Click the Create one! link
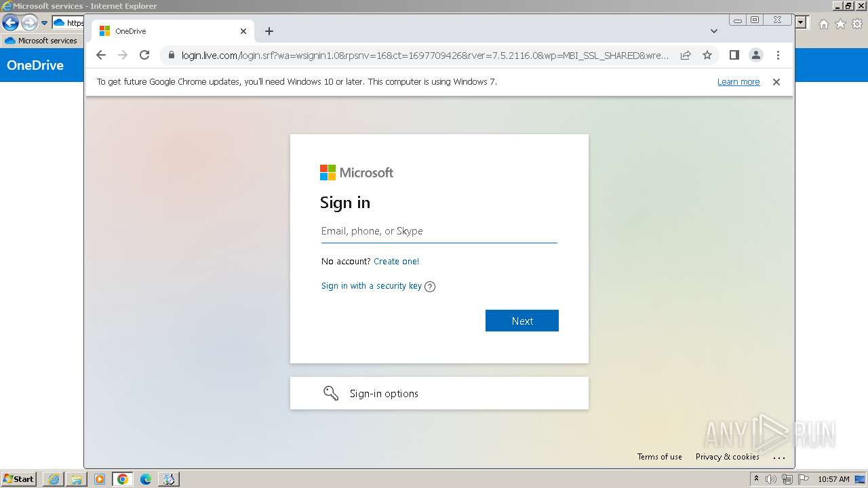 pyautogui.click(x=396, y=262)
